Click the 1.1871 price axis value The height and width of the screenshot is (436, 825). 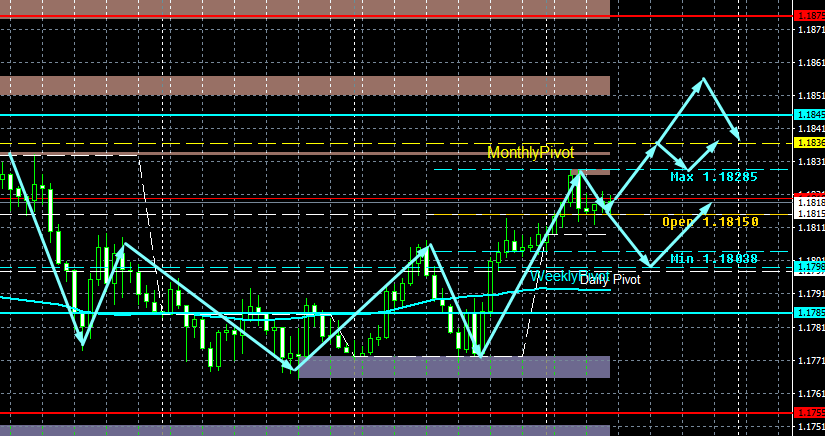click(811, 29)
